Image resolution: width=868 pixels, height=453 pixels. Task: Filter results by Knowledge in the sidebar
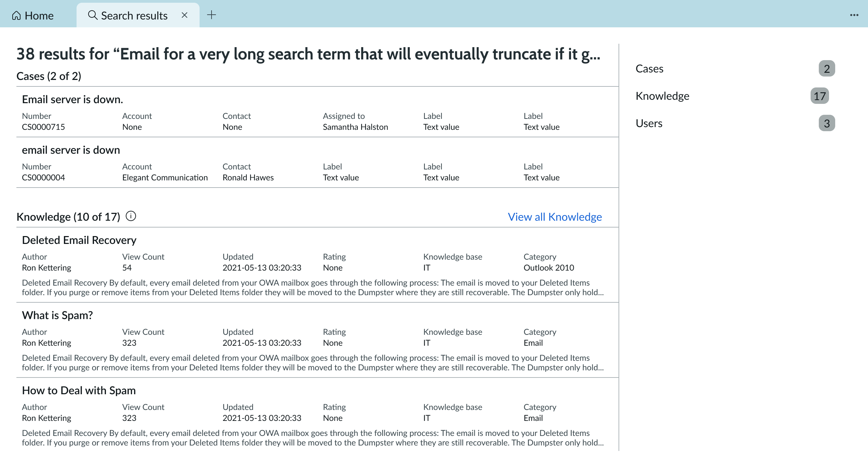coord(662,96)
